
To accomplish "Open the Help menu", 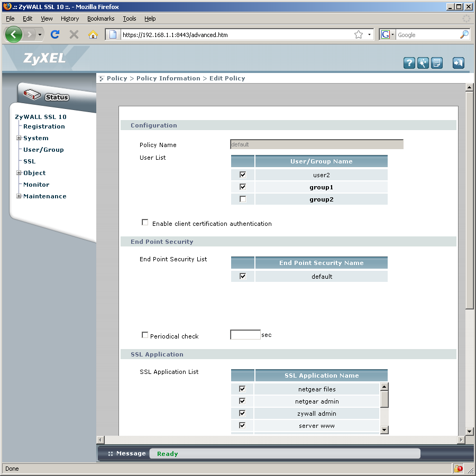I will (150, 19).
